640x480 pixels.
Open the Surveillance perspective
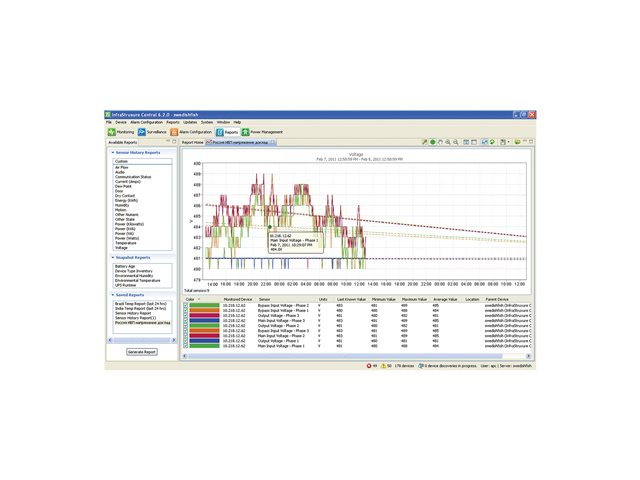(x=152, y=131)
